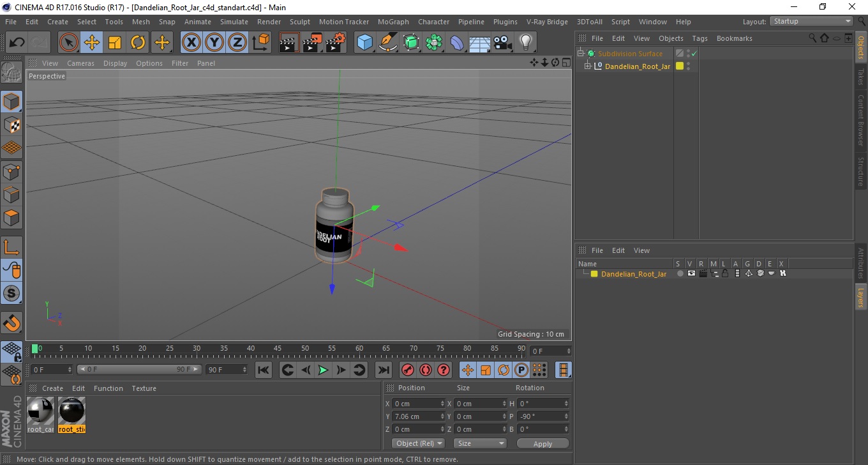Open Object (Rel) coordinate dropdown
The image size is (868, 465).
pos(418,443)
